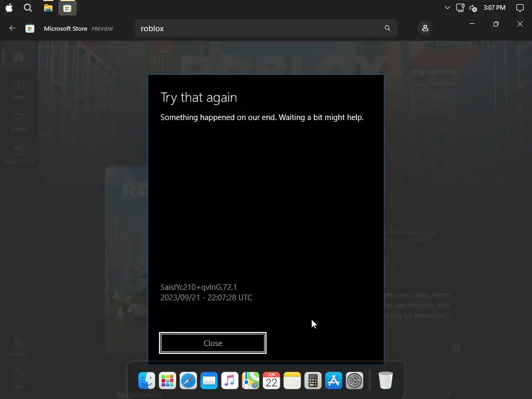Open the clock showing 3:07 PM
Image resolution: width=532 pixels, height=399 pixels.
pyautogui.click(x=495, y=7)
